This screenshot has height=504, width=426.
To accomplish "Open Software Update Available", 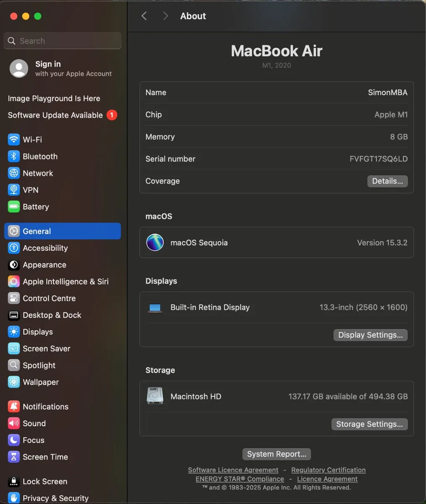I will tap(55, 115).
